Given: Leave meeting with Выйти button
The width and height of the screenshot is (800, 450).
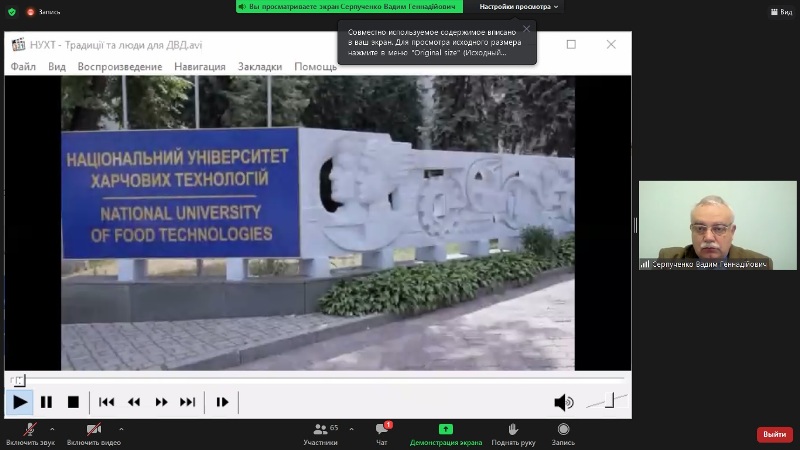Looking at the screenshot, I should point(774,434).
